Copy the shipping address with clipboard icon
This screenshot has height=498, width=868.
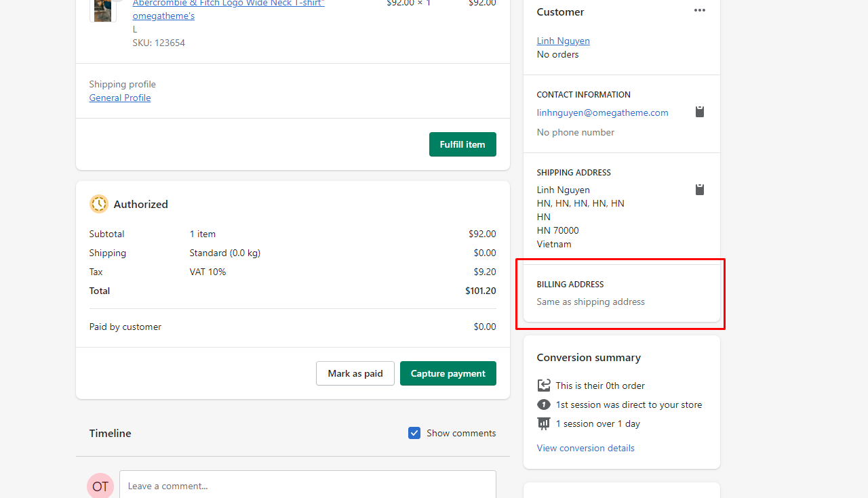click(x=700, y=190)
